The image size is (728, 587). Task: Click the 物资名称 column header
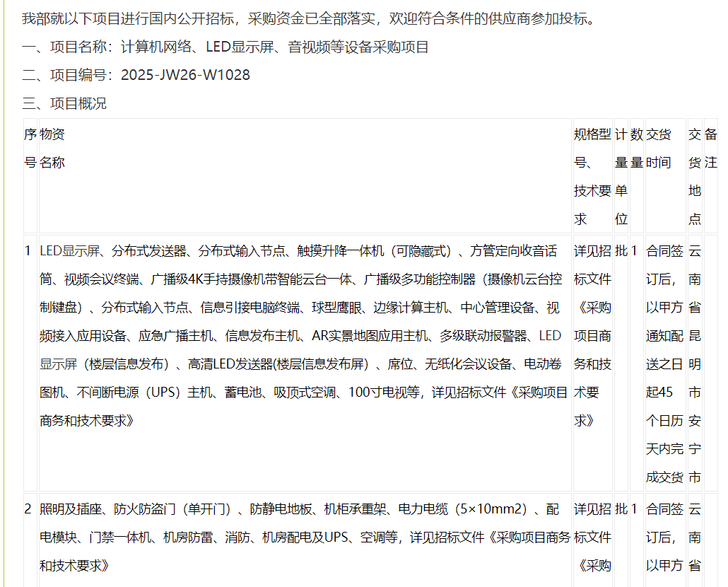click(52, 149)
